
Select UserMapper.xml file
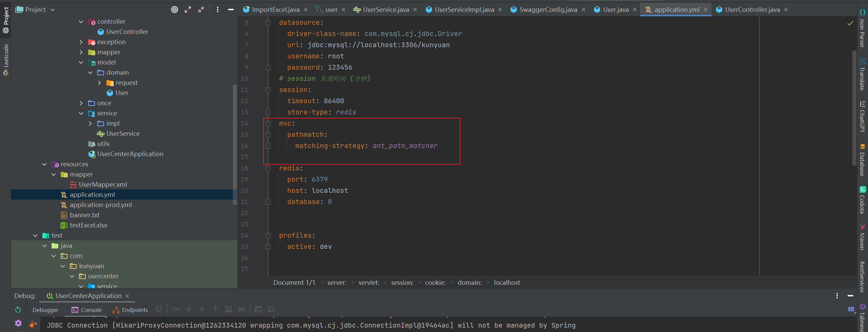pos(98,184)
